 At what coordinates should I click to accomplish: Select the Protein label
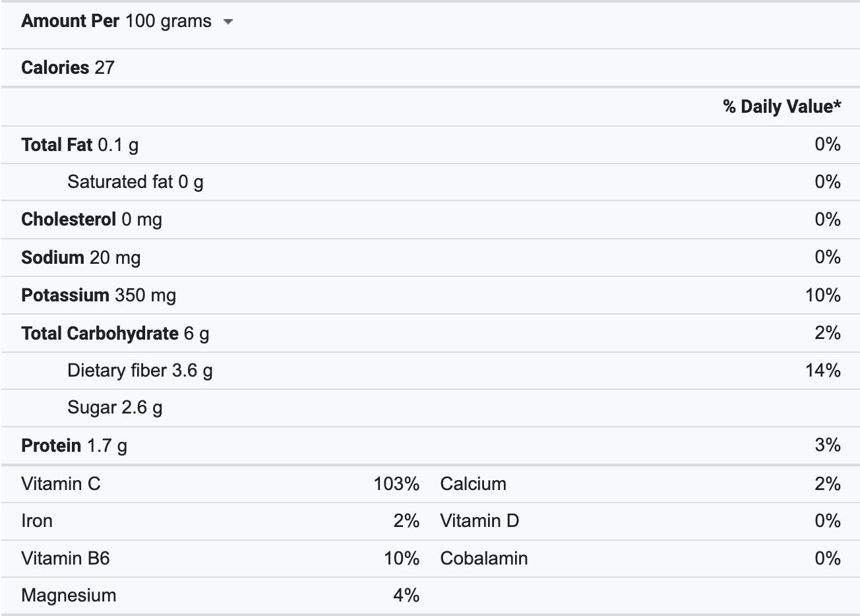(x=51, y=445)
